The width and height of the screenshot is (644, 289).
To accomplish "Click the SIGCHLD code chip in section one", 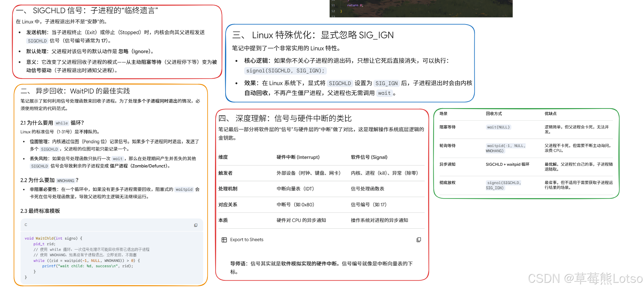I will click(x=37, y=41).
